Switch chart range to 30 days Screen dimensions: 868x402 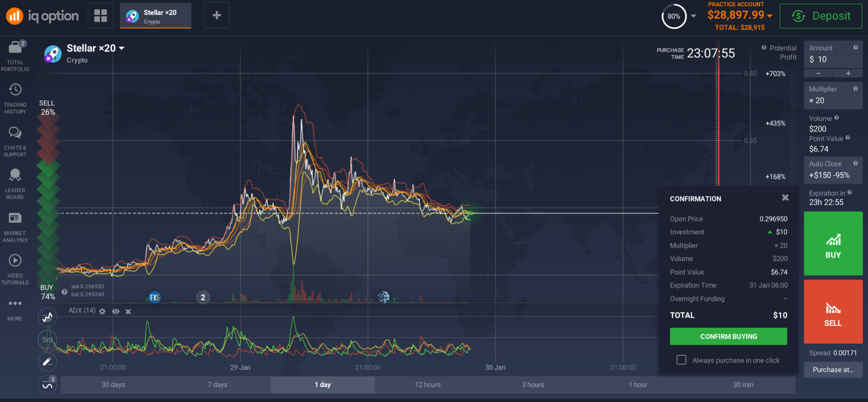tap(113, 385)
